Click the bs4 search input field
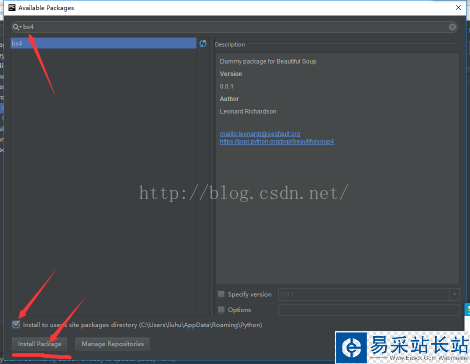 point(235,27)
